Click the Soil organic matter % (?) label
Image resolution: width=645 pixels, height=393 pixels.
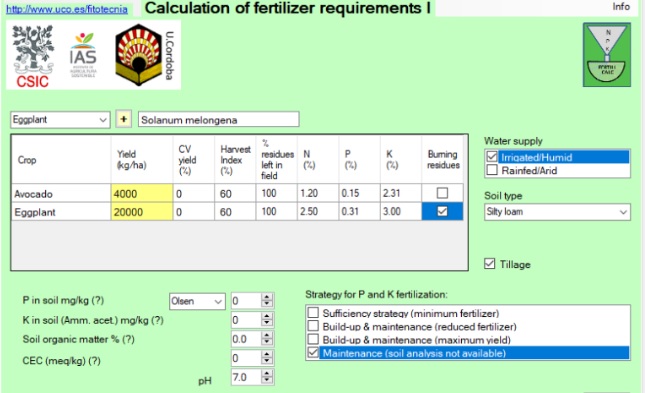coord(78,340)
